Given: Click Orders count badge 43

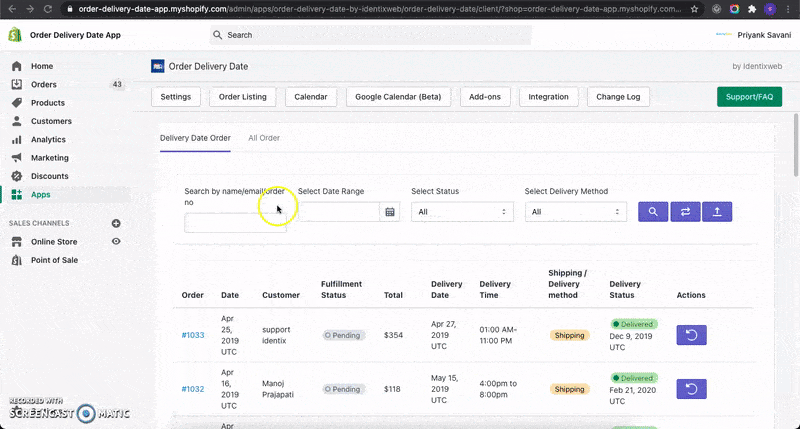Looking at the screenshot, I should tap(117, 85).
